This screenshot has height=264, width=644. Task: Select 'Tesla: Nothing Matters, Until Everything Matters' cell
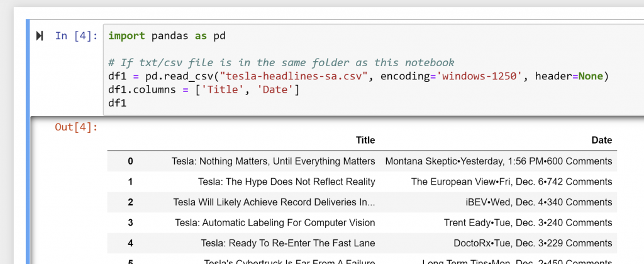pos(273,161)
